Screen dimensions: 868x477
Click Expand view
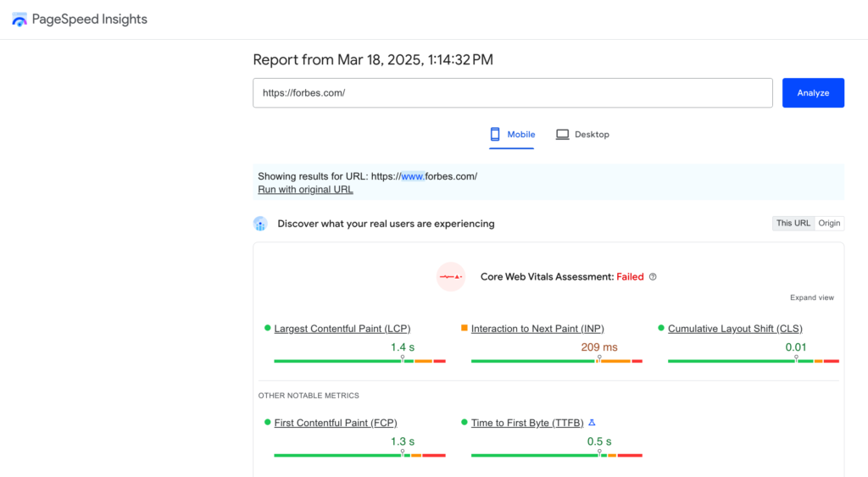811,297
